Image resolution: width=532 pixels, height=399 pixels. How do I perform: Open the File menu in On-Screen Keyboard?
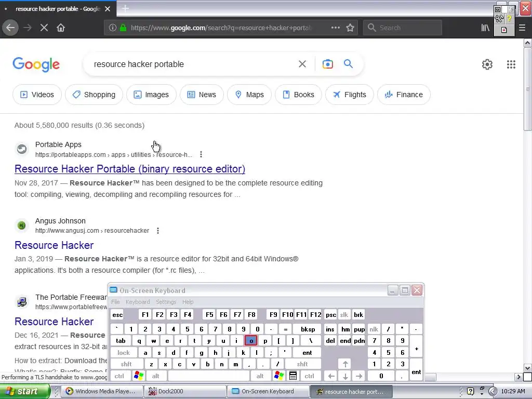click(115, 302)
